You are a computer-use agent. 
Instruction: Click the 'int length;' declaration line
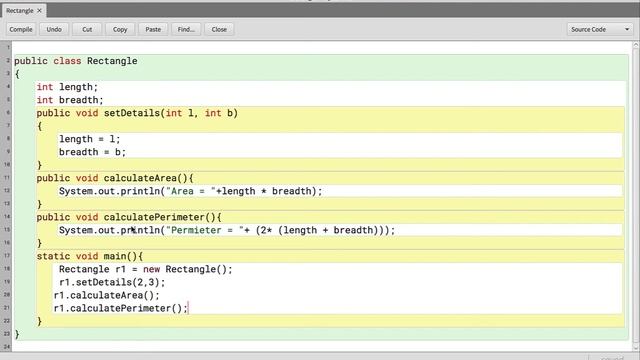[67, 87]
